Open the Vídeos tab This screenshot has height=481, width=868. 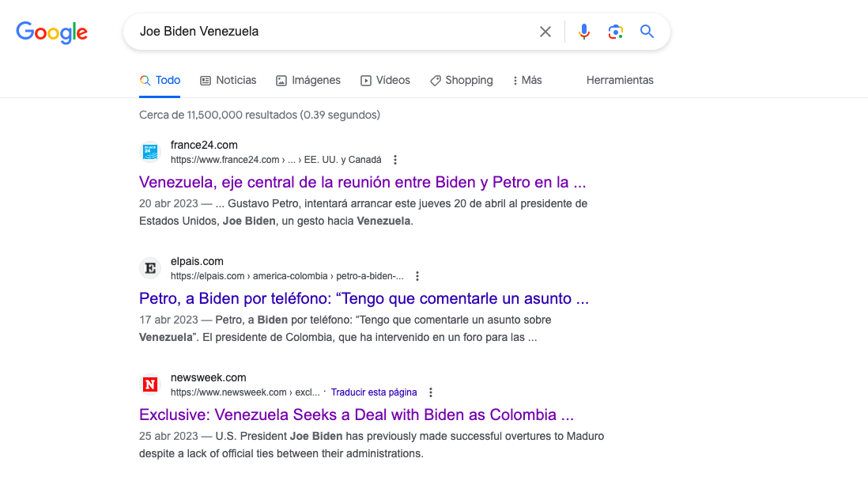[386, 80]
